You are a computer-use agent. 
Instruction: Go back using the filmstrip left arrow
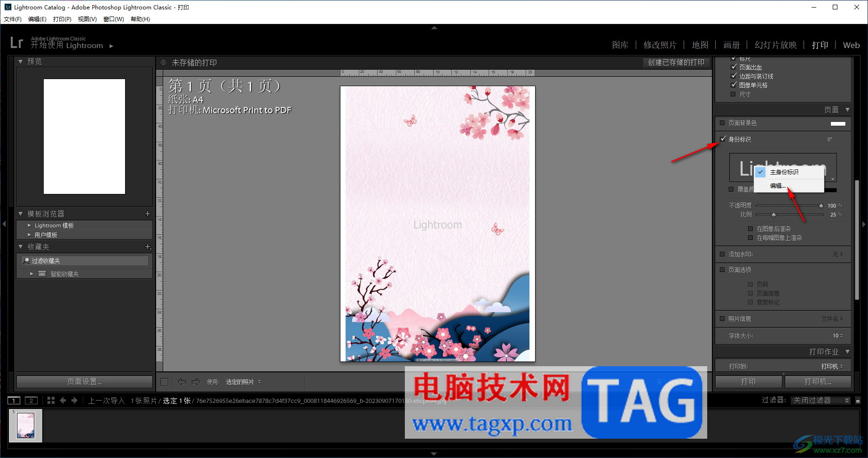(x=63, y=400)
